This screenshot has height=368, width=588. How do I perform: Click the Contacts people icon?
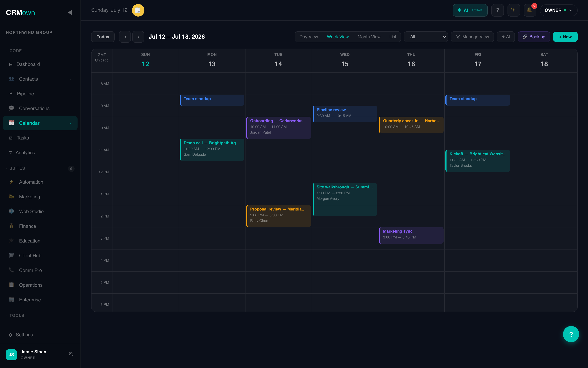11,79
